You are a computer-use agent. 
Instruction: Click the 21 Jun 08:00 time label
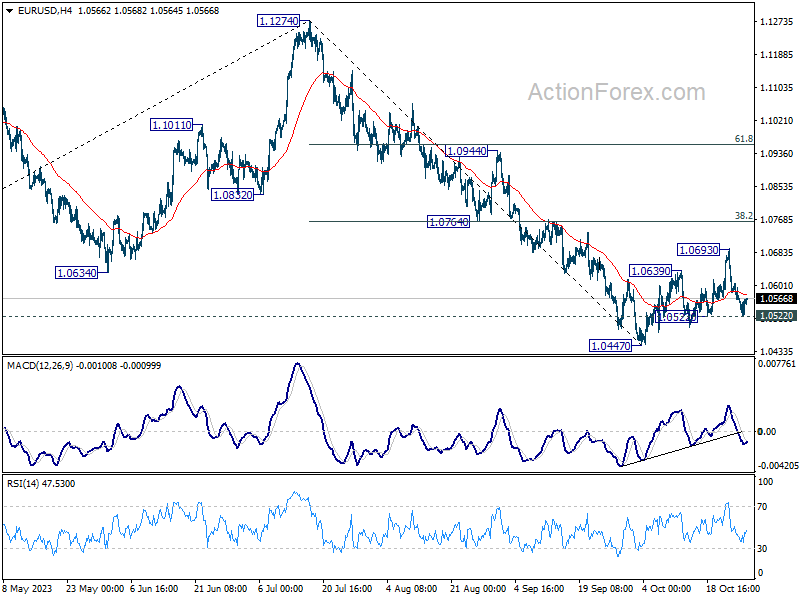(x=220, y=589)
